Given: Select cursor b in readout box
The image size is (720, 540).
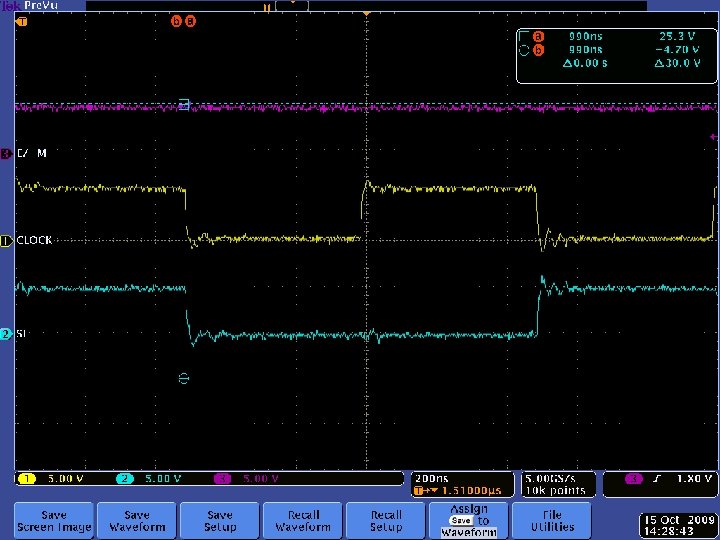Looking at the screenshot, I should coord(538,49).
